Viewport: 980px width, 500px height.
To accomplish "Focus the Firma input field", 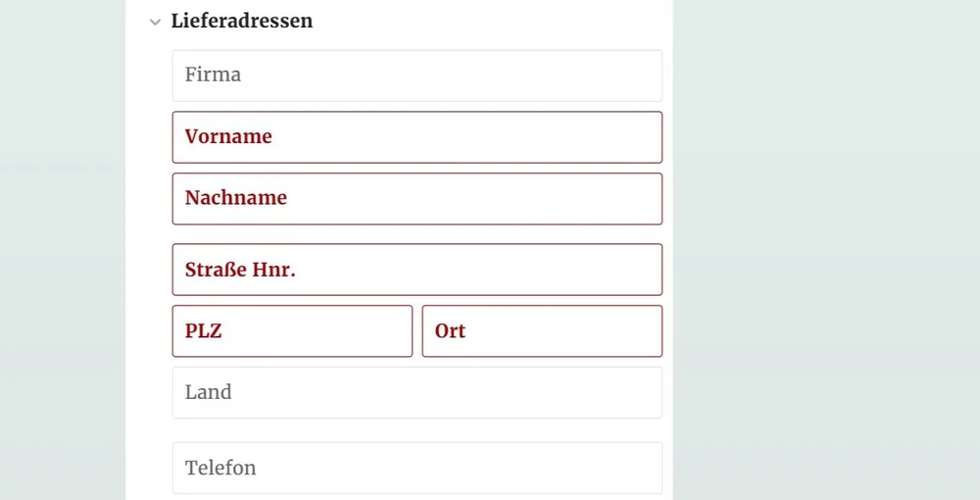I will coord(416,75).
